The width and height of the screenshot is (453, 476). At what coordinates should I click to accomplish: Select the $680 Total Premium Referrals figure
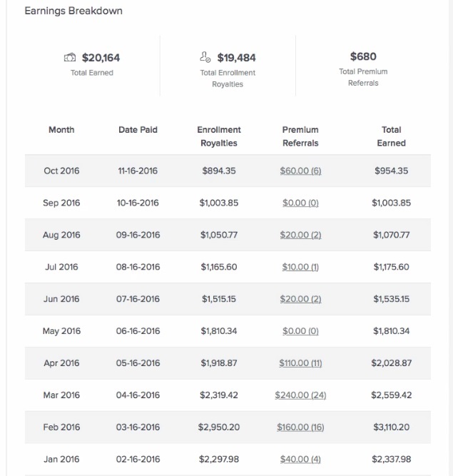363,56
